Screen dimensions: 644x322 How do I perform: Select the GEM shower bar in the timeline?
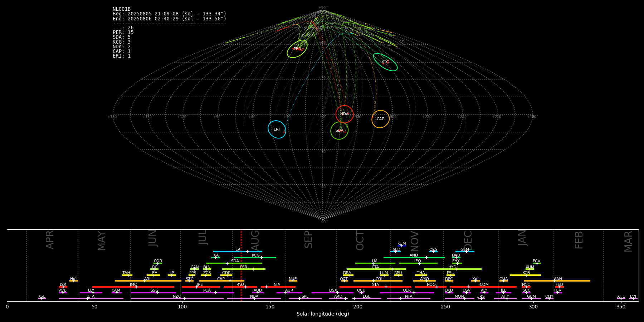465,252
